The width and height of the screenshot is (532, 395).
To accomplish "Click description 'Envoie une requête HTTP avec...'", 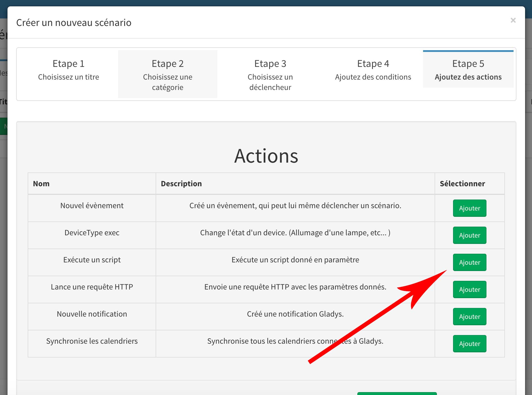I will coord(295,287).
